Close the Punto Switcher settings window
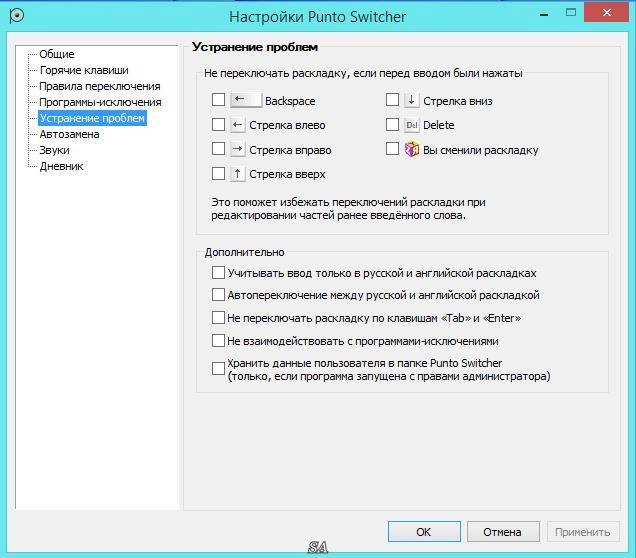Screen dimensions: 636x558 606,13
